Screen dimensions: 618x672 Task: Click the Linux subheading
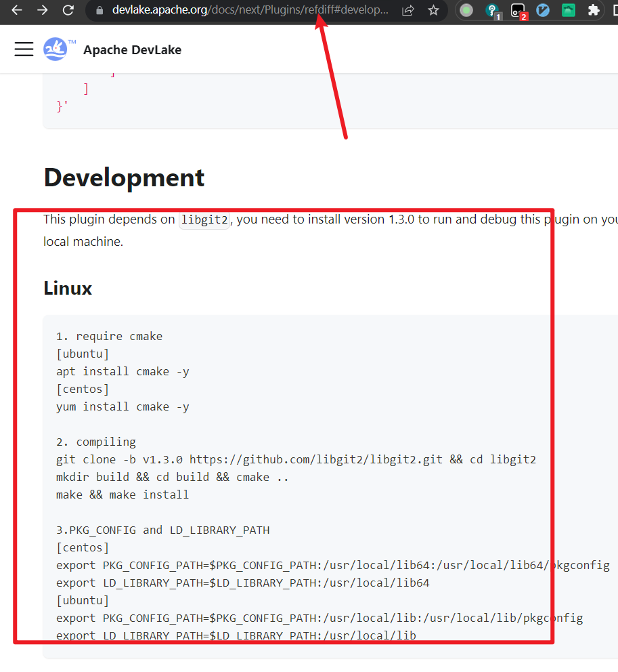tap(68, 288)
